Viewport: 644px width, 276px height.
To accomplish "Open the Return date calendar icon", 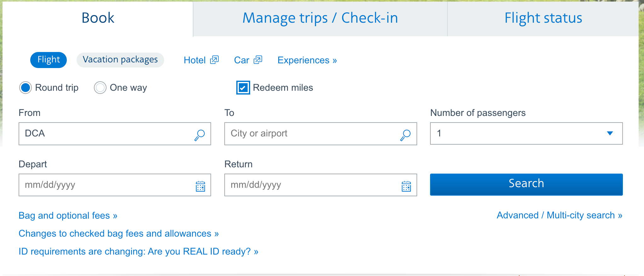I will [406, 186].
